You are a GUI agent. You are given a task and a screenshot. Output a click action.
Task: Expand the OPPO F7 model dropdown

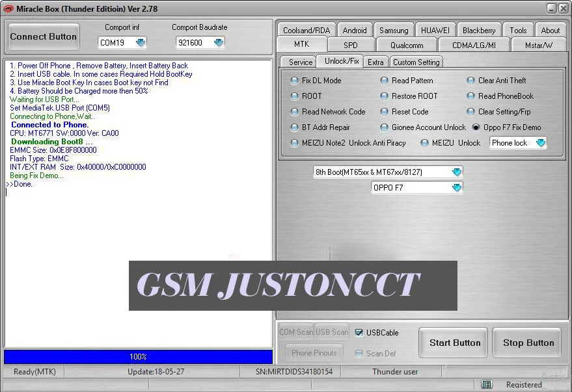point(456,188)
